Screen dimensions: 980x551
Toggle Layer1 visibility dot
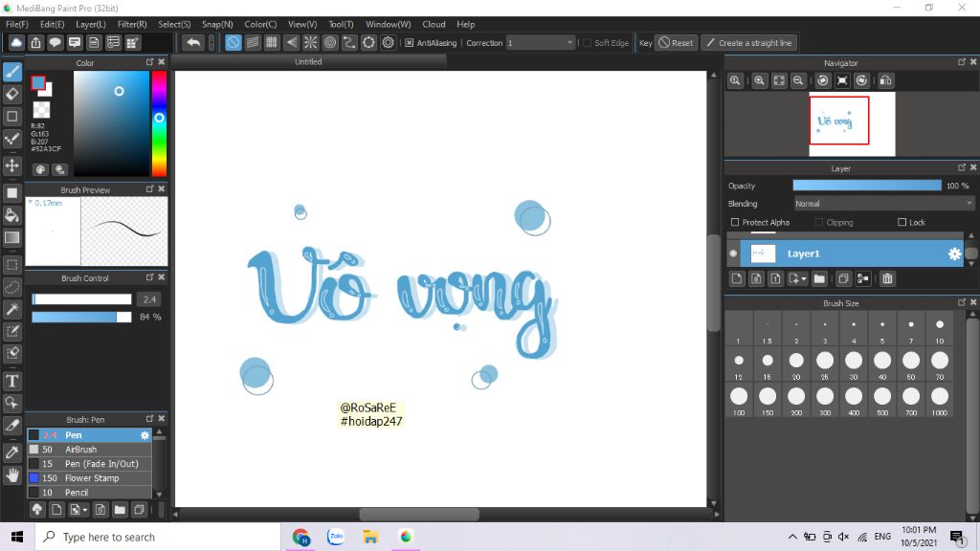pos(733,253)
